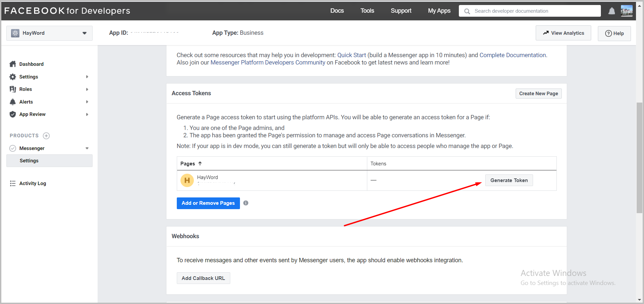The image size is (644, 304).
Task: Open the Activity Log sidebar item
Action: 33,183
